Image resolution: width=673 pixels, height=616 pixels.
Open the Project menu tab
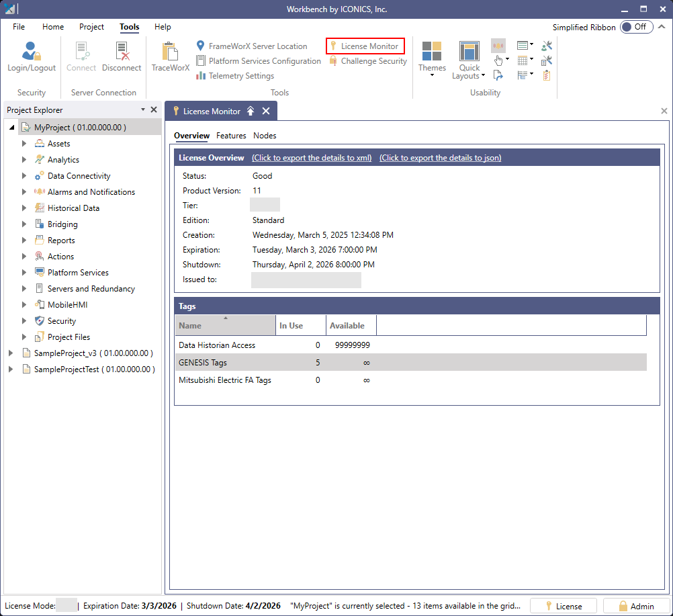coord(91,27)
